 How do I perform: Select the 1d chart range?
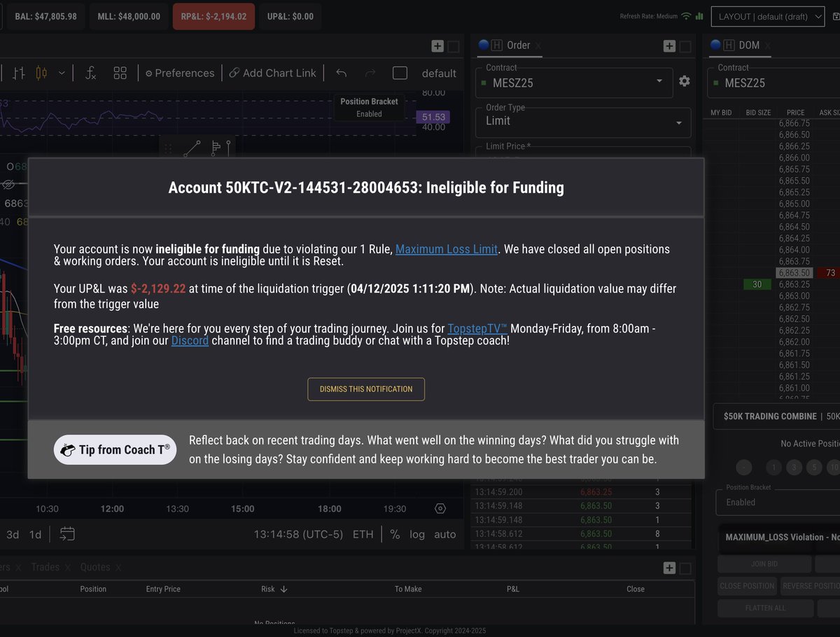pos(35,535)
